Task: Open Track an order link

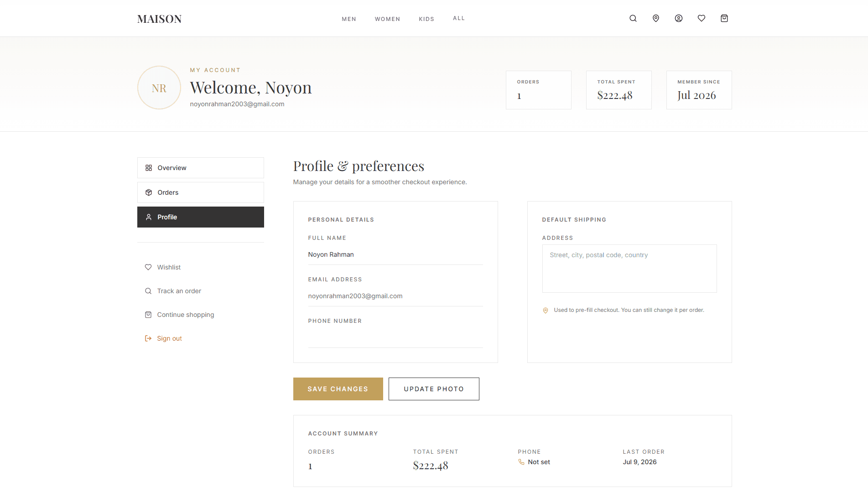Action: click(x=179, y=291)
